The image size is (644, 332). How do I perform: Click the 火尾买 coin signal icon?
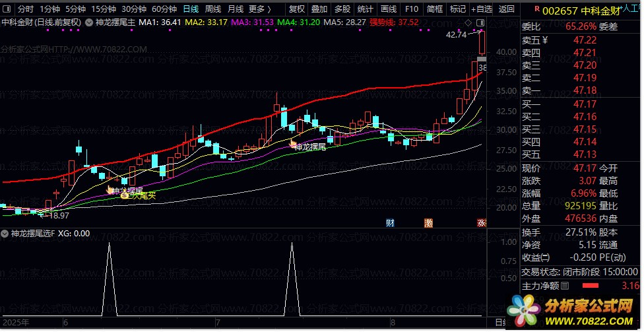(x=125, y=195)
